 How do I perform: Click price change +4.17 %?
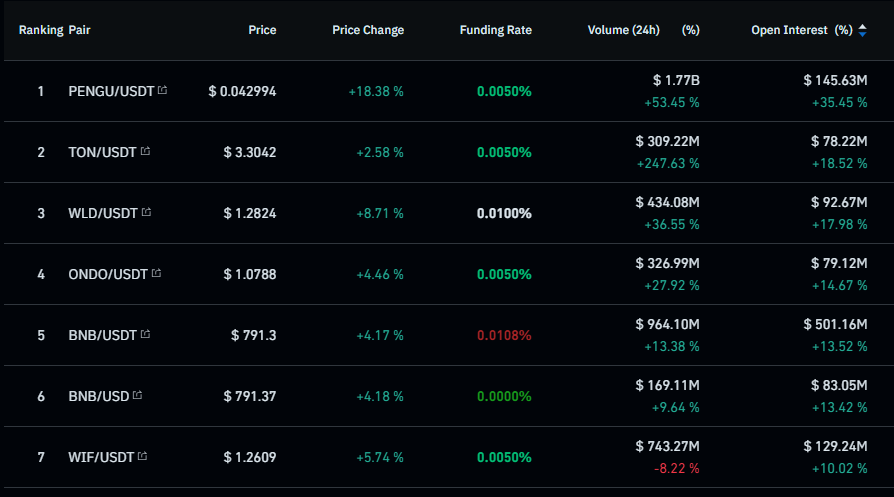click(380, 335)
